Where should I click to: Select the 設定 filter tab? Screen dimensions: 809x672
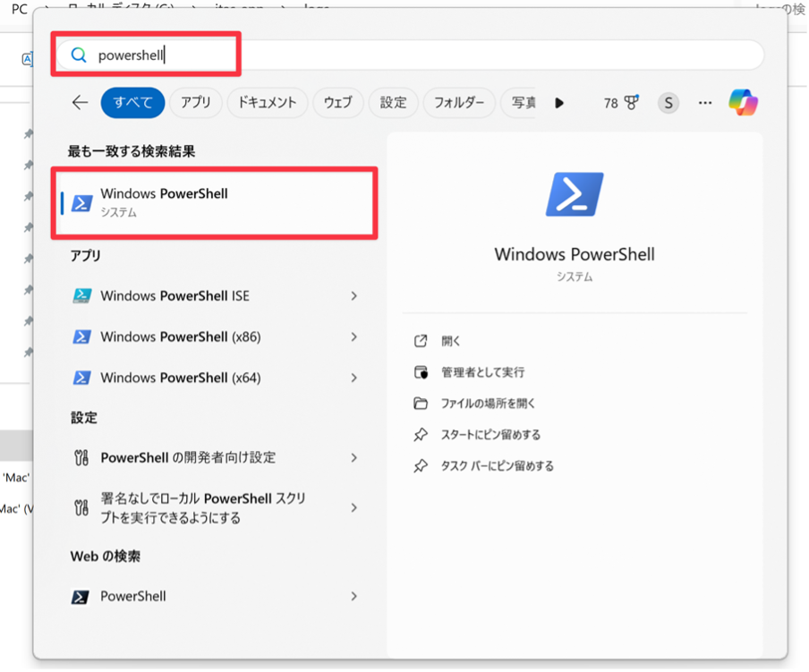tap(393, 103)
